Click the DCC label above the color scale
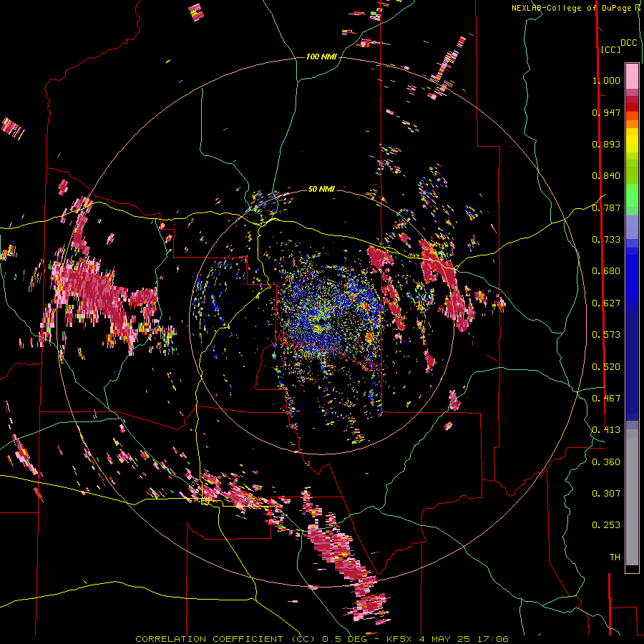This screenshot has width=644, height=644. [628, 43]
